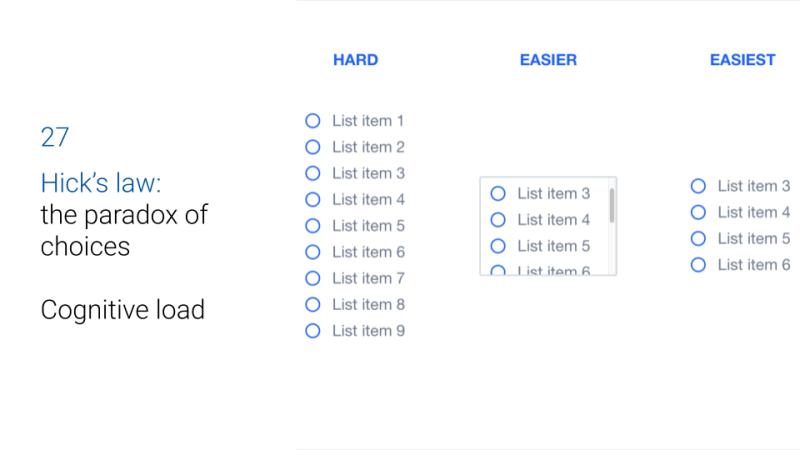Choose List item 4 radio in EASIEST column

point(698,212)
